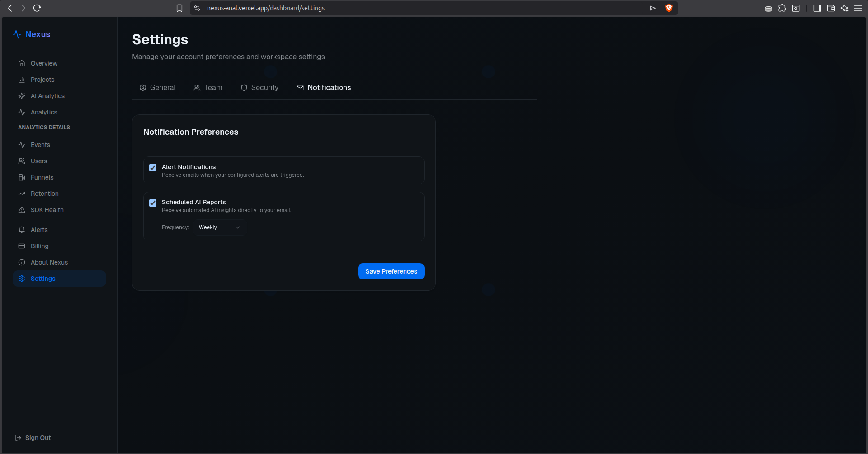
Task: Switch to the Security tab
Action: click(x=259, y=88)
